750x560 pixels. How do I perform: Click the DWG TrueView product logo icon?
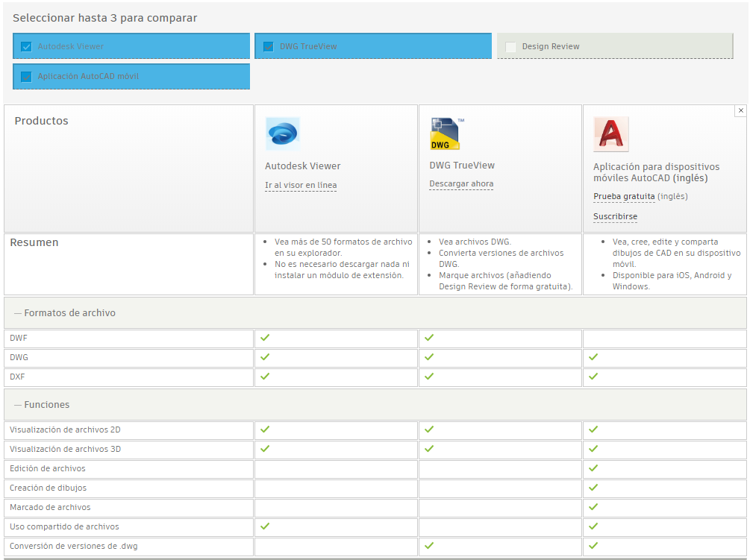[447, 133]
